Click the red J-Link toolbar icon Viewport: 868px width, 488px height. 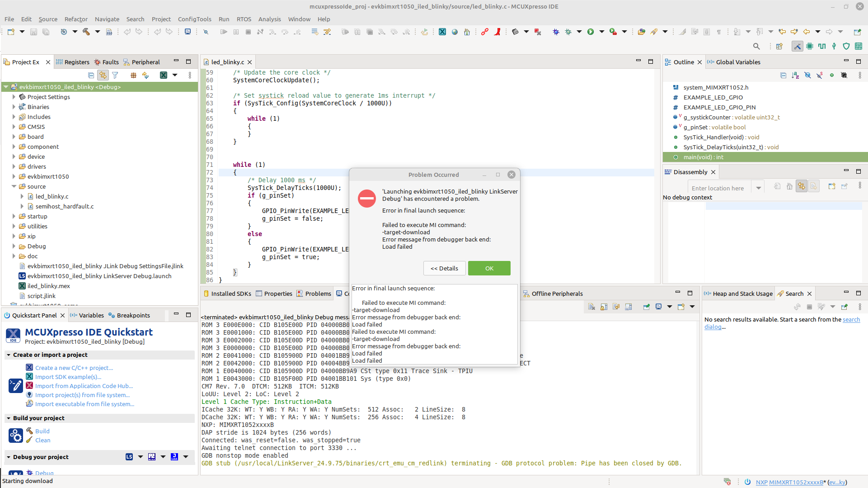tap(497, 32)
